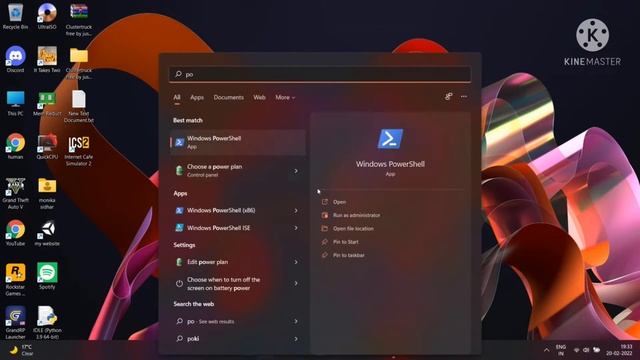Select poki web search suggestion

[238, 339]
